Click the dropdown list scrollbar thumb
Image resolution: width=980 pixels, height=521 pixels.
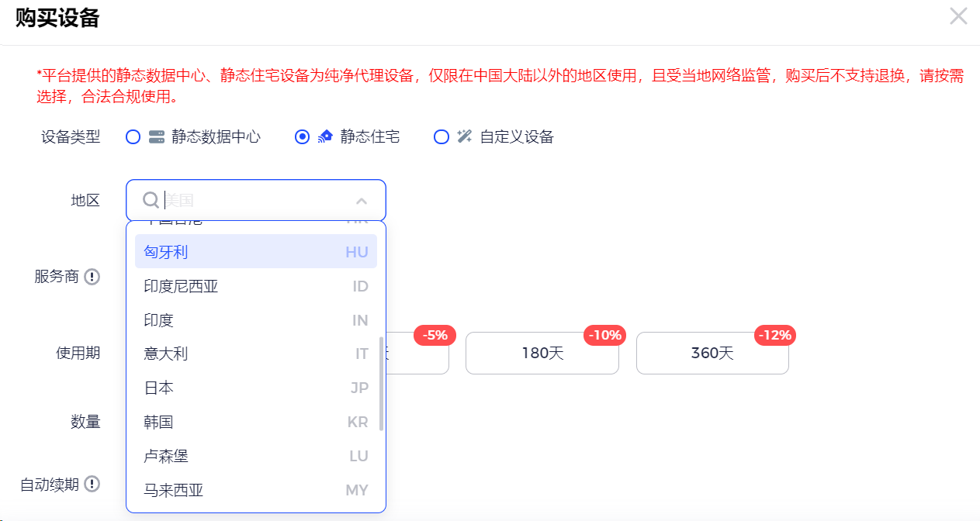point(381,384)
